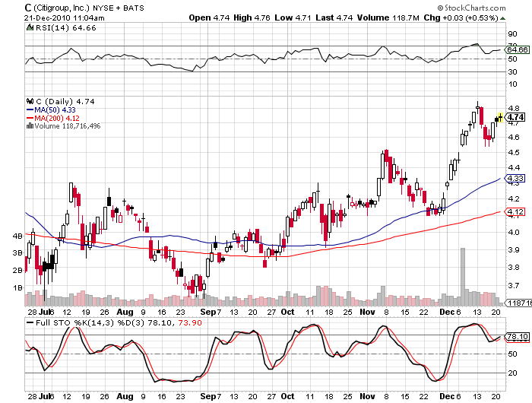Click the 'Chg +0.03 (+0.53%)' value
Screen dimensions: 532x403
pos(461,17)
